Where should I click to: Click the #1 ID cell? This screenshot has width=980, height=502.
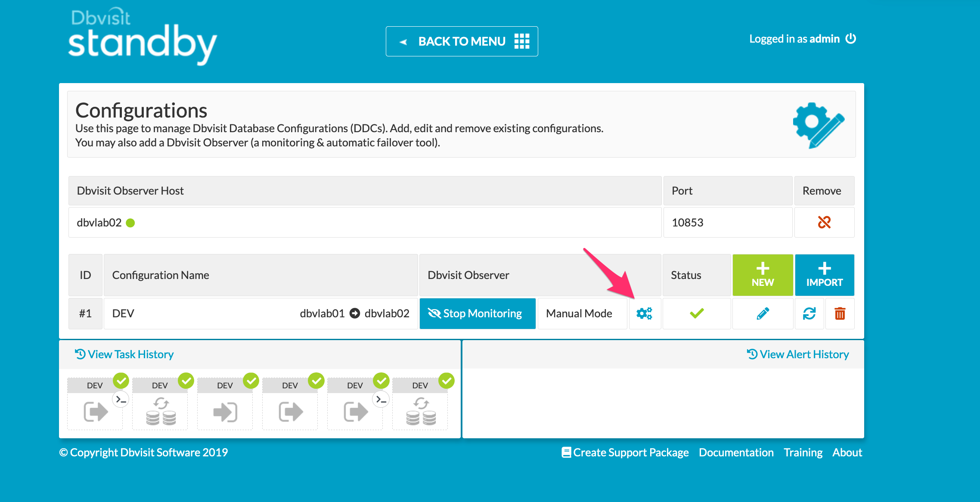coord(85,313)
